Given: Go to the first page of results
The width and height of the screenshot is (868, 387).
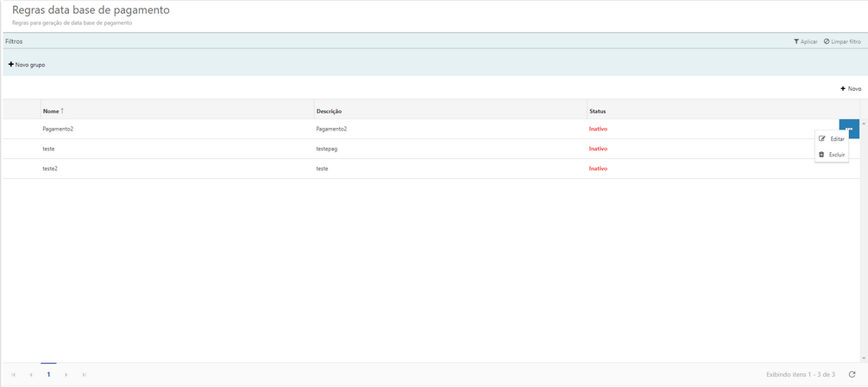Looking at the screenshot, I should click(x=13, y=375).
